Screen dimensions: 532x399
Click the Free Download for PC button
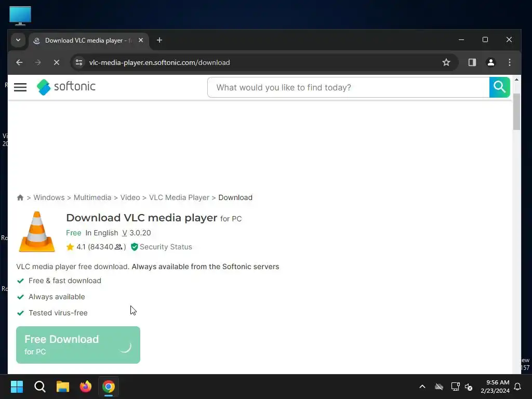(78, 345)
